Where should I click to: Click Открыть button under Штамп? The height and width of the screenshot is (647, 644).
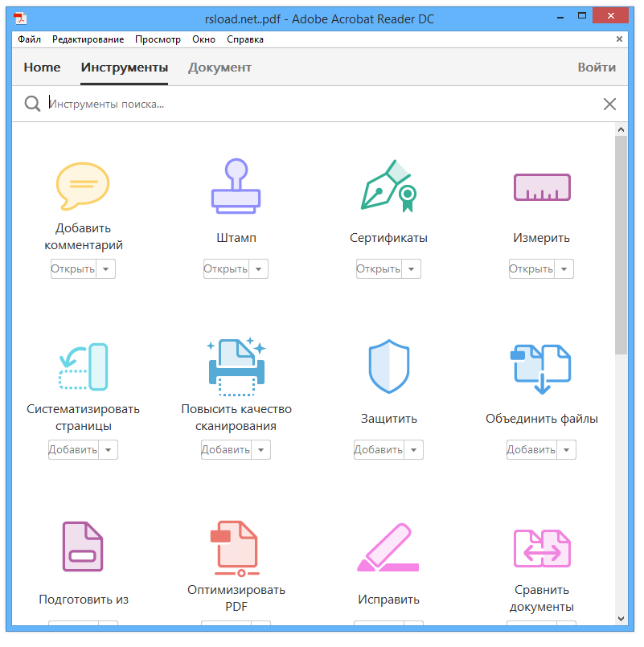tap(226, 269)
